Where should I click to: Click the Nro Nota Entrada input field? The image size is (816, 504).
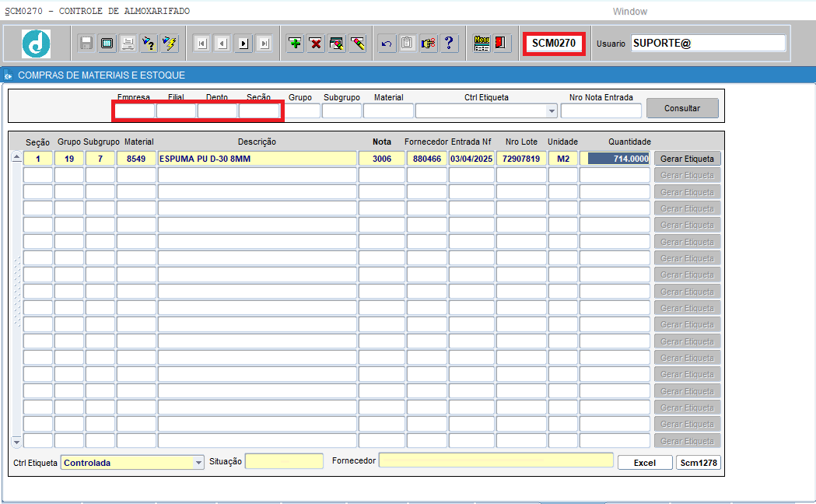pyautogui.click(x=601, y=111)
